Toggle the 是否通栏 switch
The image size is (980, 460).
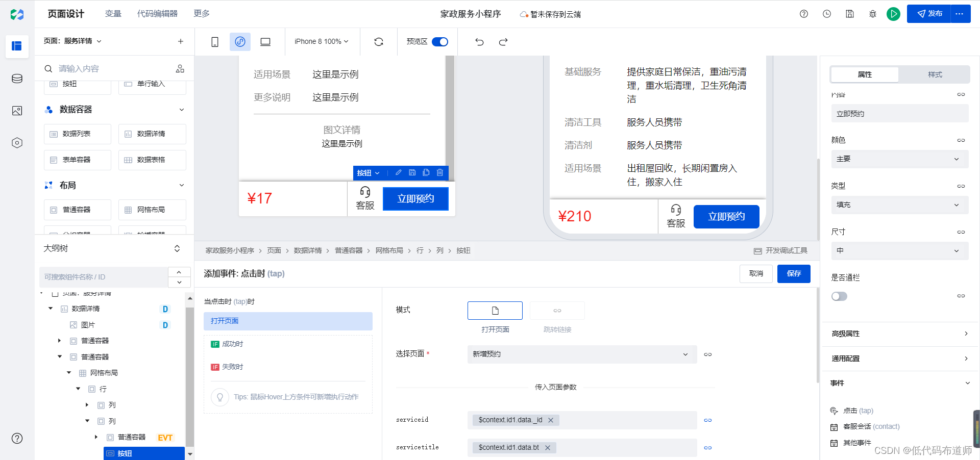tap(839, 296)
